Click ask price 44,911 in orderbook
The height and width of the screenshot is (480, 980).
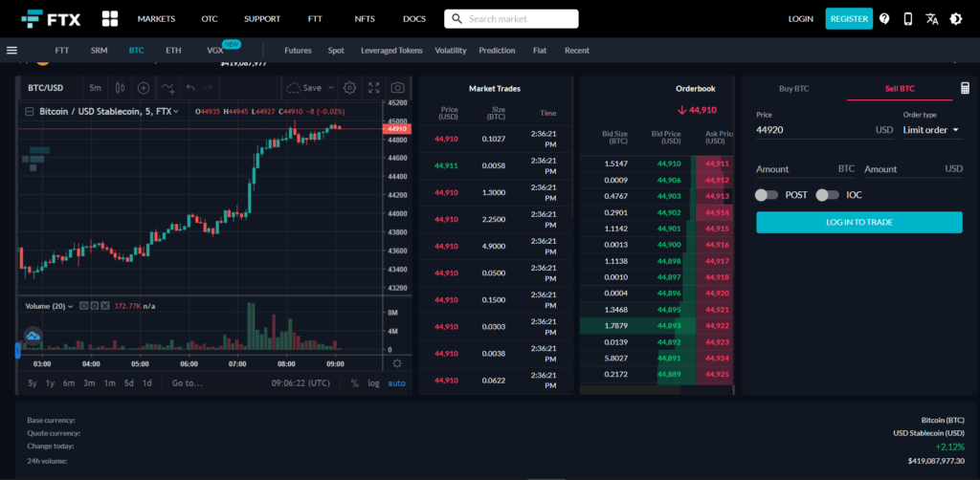[717, 164]
